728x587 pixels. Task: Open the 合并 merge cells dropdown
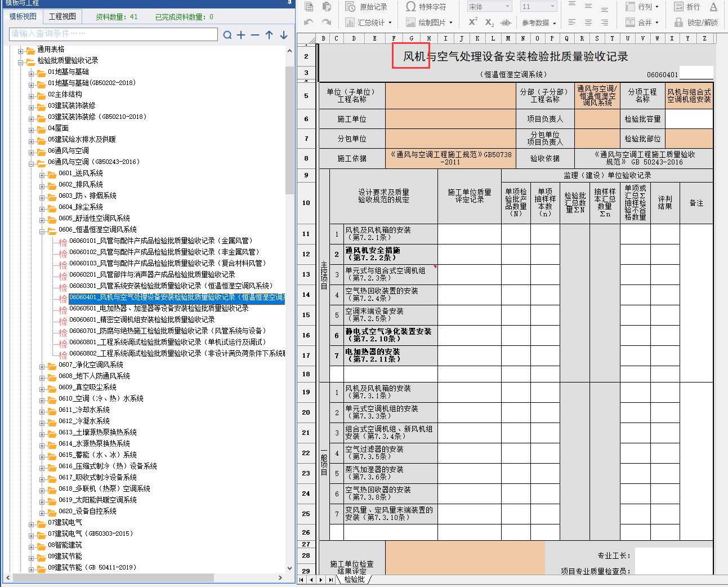(x=642, y=23)
